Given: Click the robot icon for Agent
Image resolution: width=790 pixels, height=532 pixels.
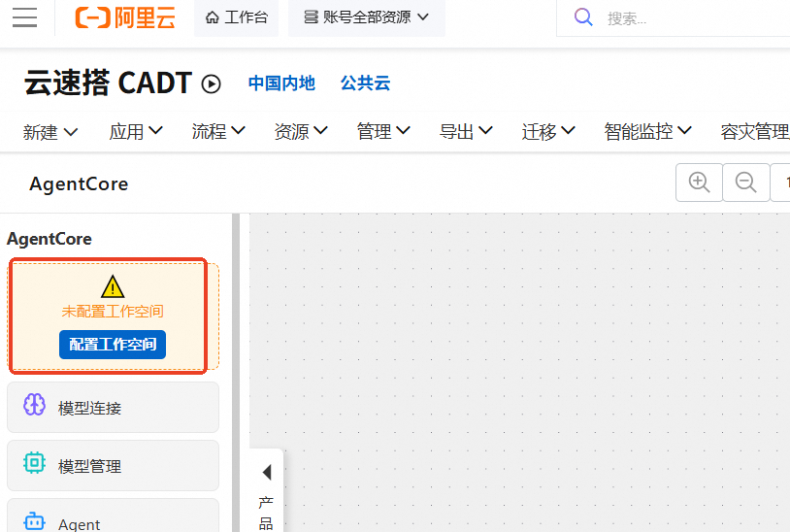Looking at the screenshot, I should tap(34, 521).
